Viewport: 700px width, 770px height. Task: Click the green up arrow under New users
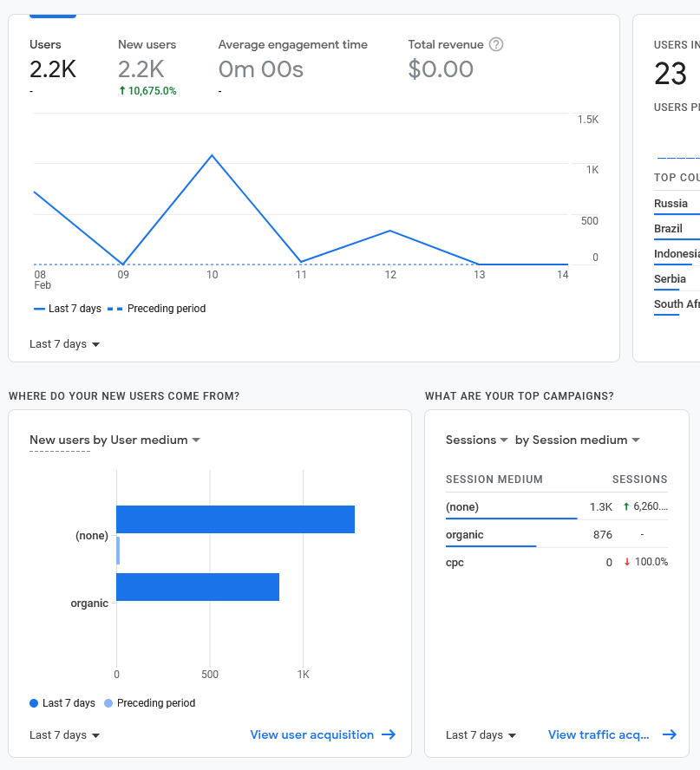point(122,91)
